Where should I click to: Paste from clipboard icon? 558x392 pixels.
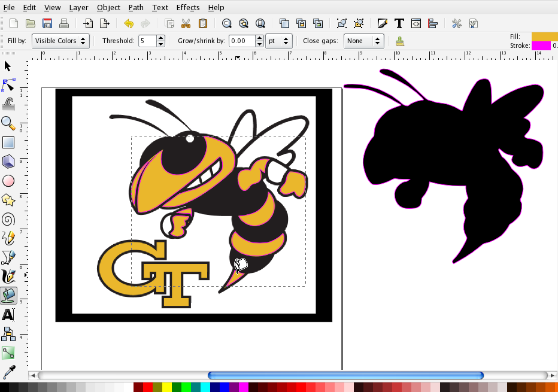click(202, 23)
